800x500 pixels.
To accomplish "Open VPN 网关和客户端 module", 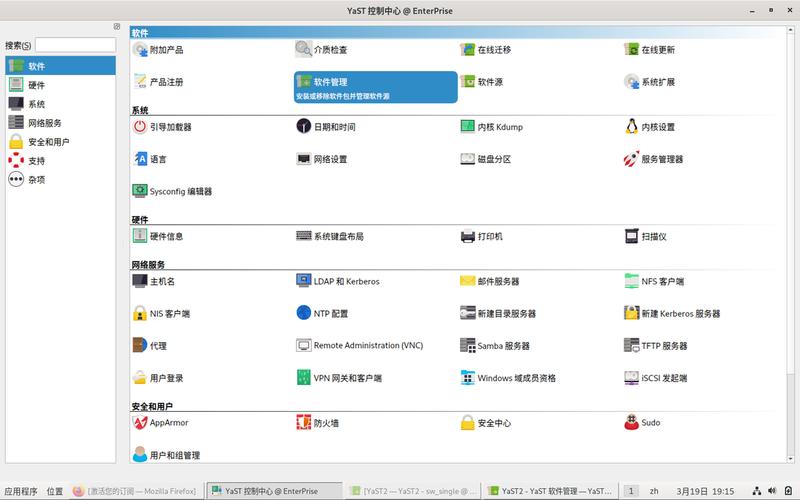I will [339, 377].
